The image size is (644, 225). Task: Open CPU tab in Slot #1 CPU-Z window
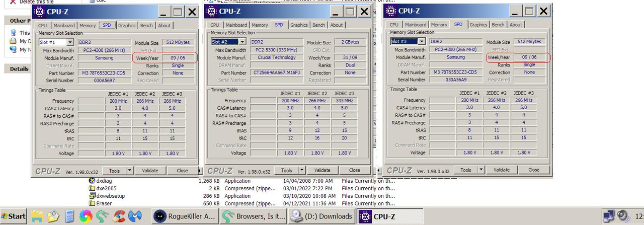(x=42, y=25)
